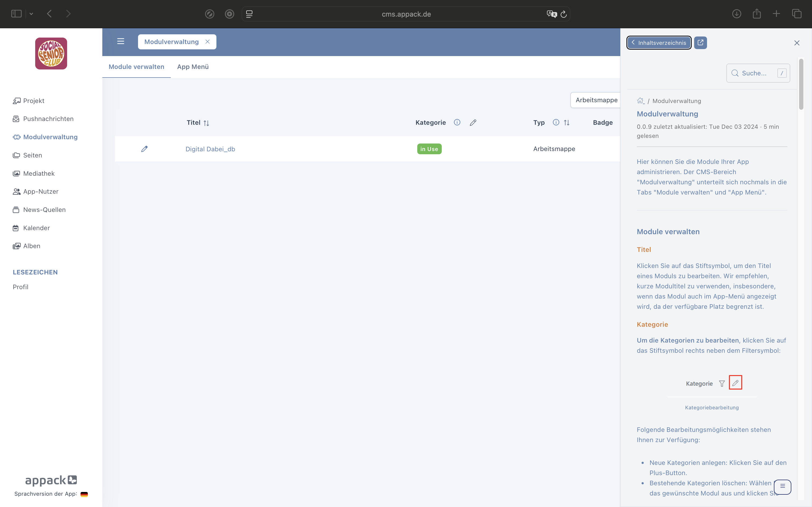This screenshot has height=507, width=812.
Task: Click the hamburger menu icon in header
Action: coord(121,42)
